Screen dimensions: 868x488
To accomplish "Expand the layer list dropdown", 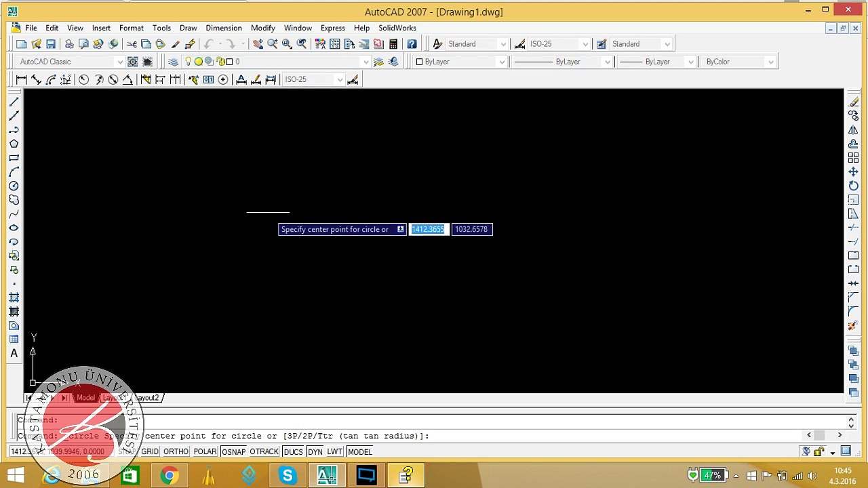I will (366, 62).
